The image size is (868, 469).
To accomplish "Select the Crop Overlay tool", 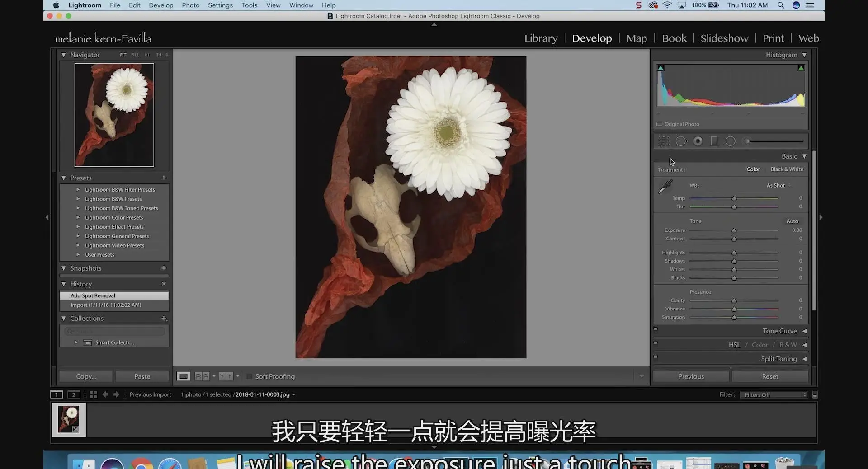I will click(x=664, y=141).
